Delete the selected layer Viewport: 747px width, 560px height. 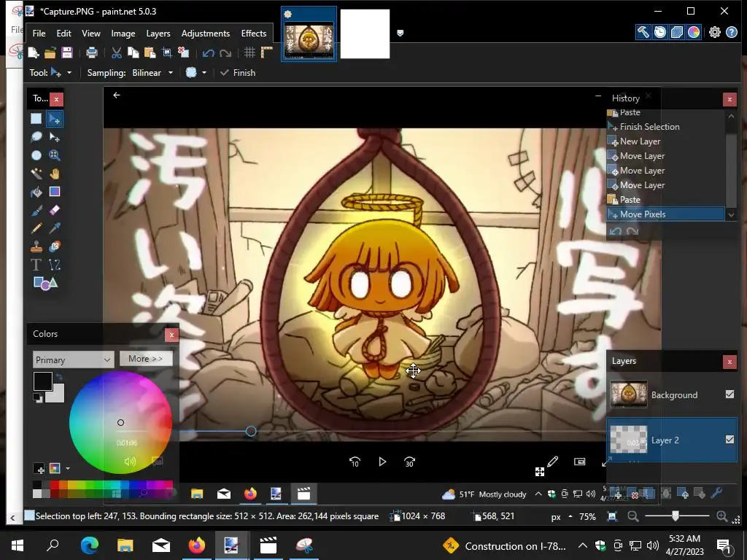634,494
